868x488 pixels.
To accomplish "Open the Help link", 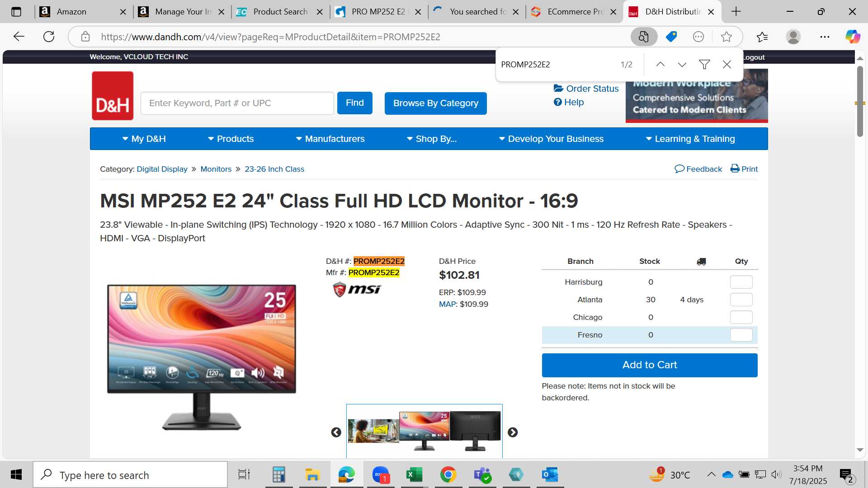I will click(569, 102).
